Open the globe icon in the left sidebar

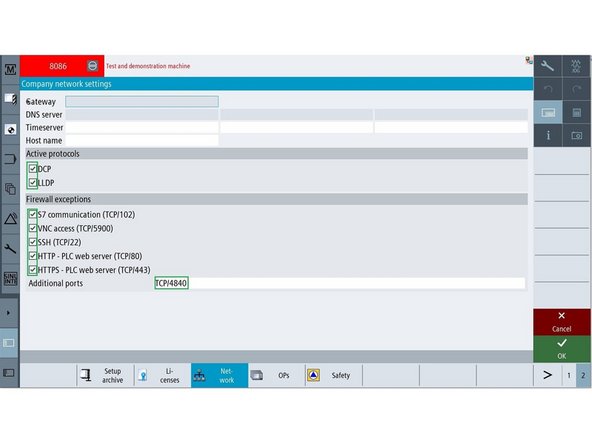(10, 130)
